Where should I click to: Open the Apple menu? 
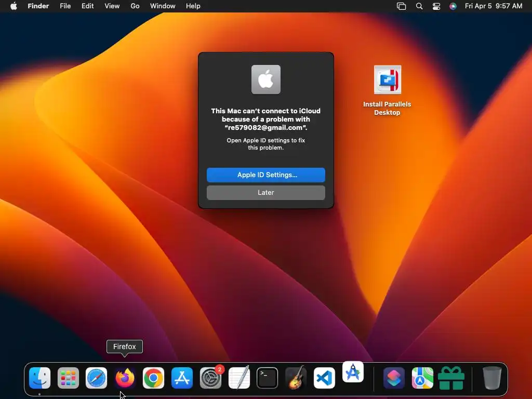tap(14, 6)
